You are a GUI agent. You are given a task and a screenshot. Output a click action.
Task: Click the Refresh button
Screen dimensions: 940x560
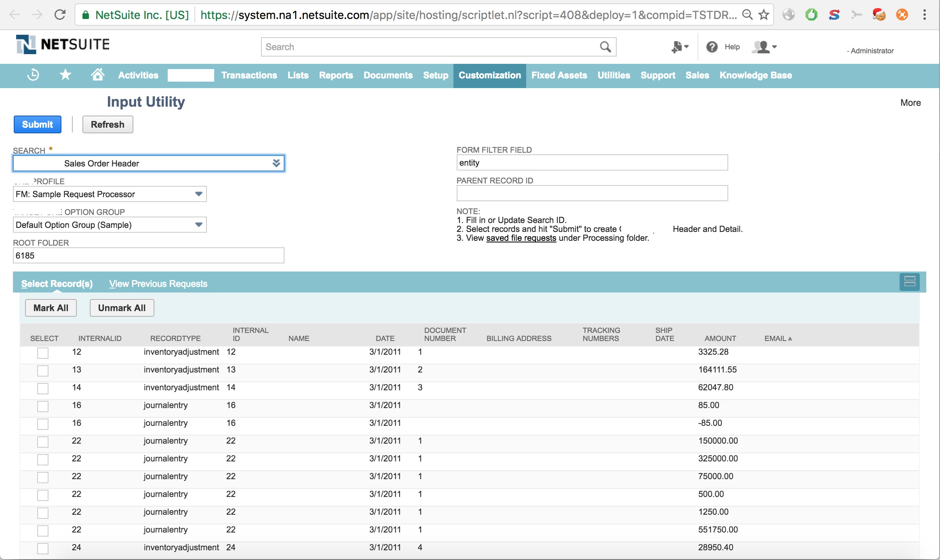coord(107,124)
